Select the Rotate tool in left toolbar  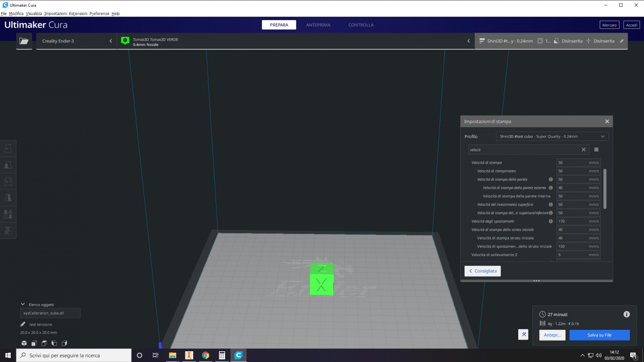coord(8,181)
